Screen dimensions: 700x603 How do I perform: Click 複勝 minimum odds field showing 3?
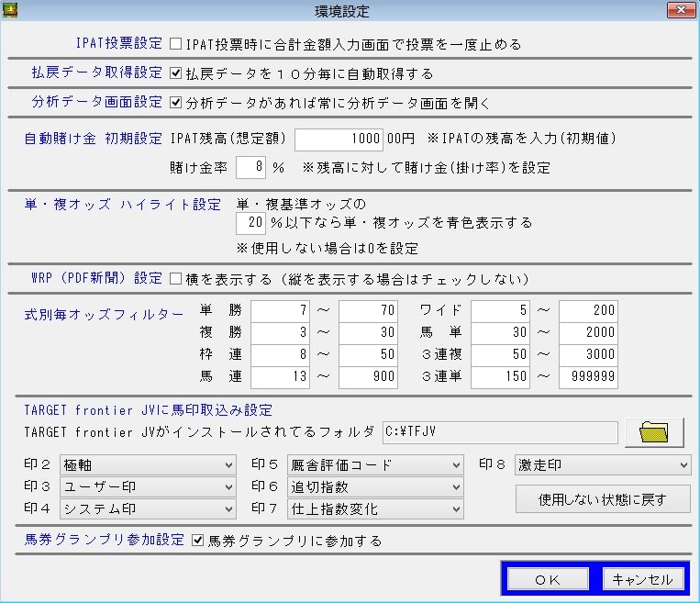click(x=280, y=332)
